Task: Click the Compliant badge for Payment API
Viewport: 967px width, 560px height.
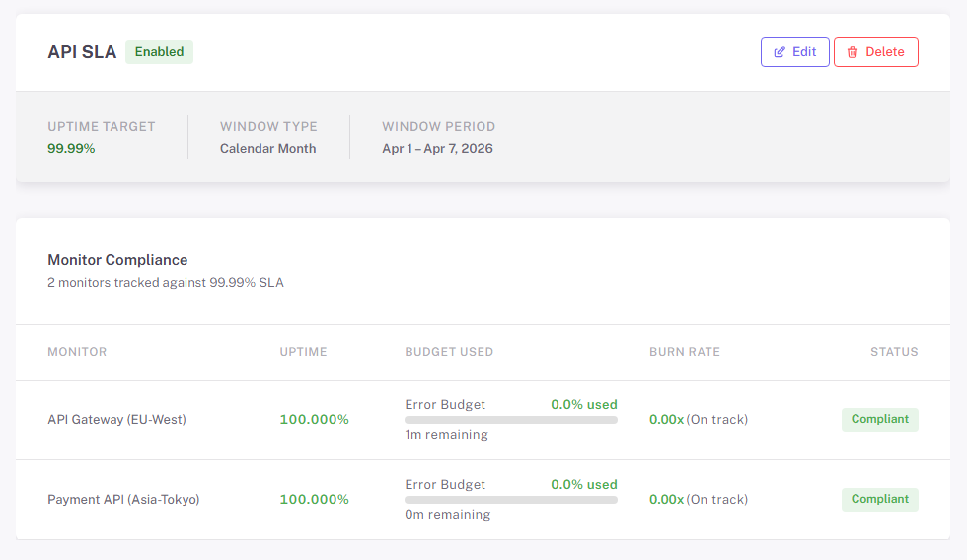Action: pyautogui.click(x=879, y=500)
